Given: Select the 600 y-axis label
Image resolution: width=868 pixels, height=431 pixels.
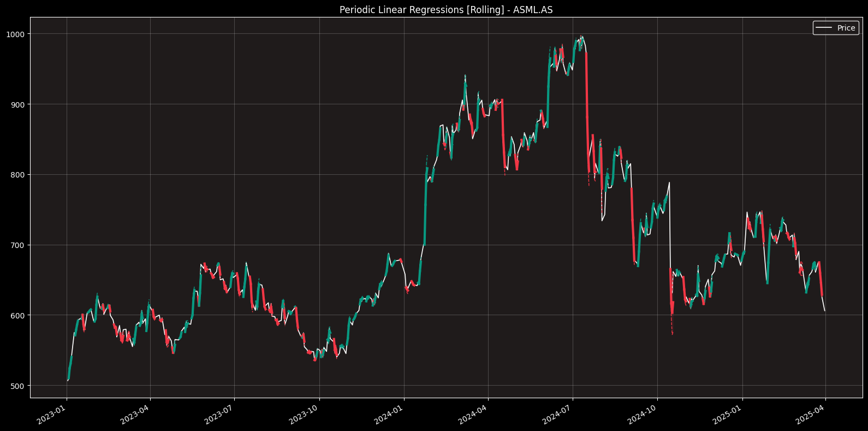Looking at the screenshot, I should tap(17, 315).
